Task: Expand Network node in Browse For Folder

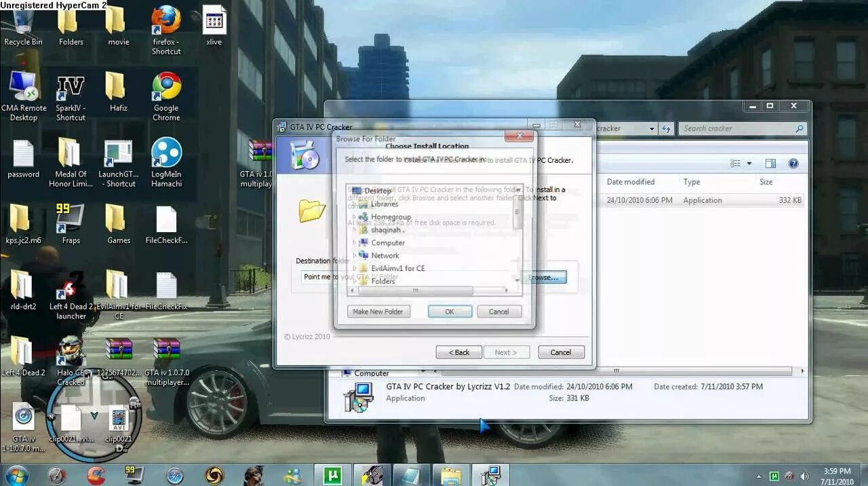Action: point(354,256)
